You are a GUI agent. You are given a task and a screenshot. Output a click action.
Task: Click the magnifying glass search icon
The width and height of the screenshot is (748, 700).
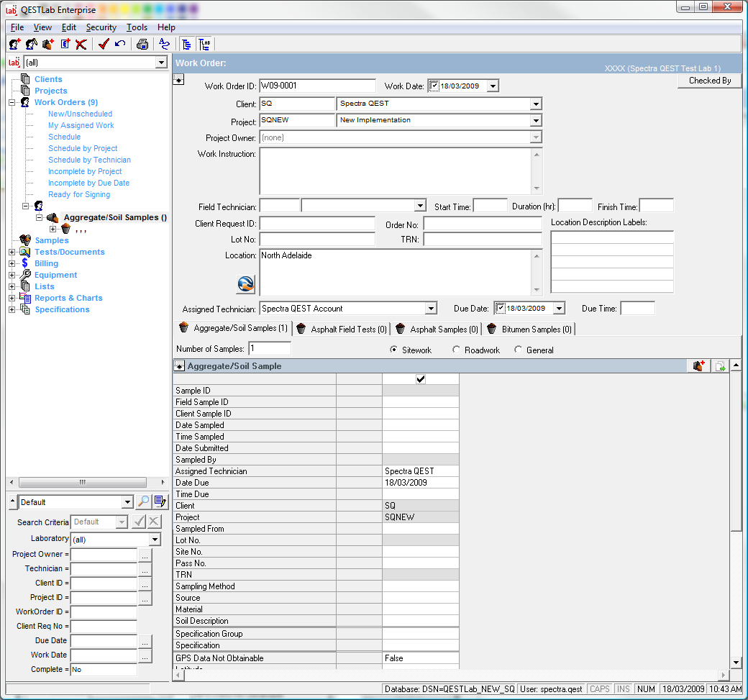pyautogui.click(x=144, y=502)
